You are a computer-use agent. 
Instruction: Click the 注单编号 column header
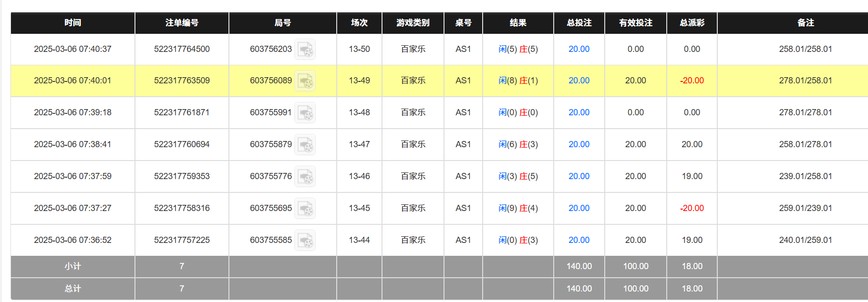[182, 23]
